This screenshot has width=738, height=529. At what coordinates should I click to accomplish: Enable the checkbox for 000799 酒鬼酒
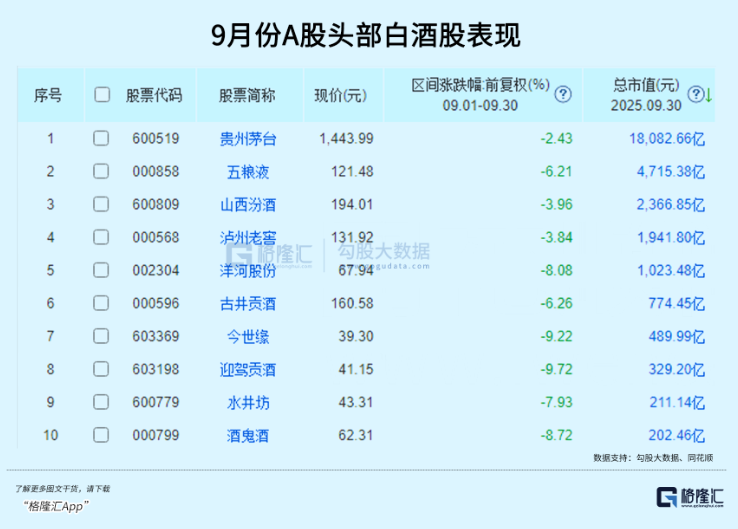[101, 436]
